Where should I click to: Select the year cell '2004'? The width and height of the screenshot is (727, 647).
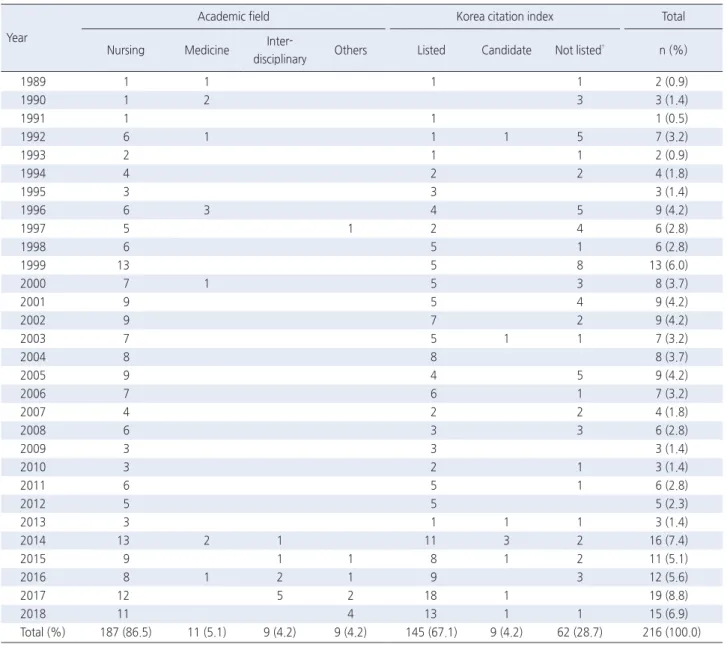coord(33,357)
